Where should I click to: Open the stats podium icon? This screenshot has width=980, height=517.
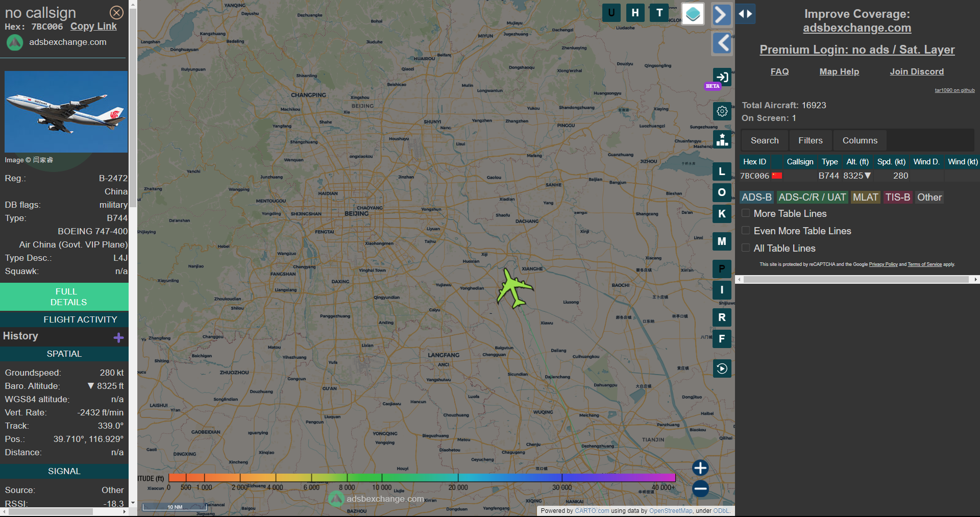click(722, 139)
